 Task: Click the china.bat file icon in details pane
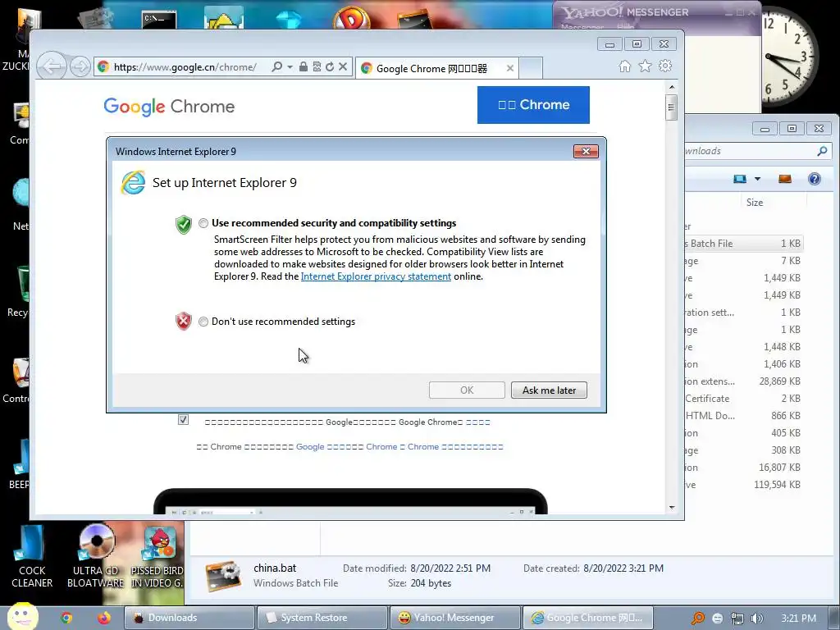point(223,576)
